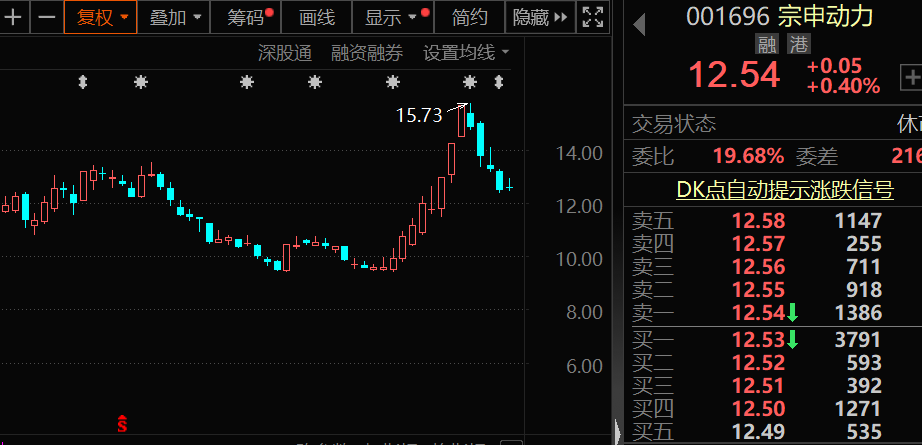Click the leftmost up-down arrow event marker

click(x=83, y=82)
